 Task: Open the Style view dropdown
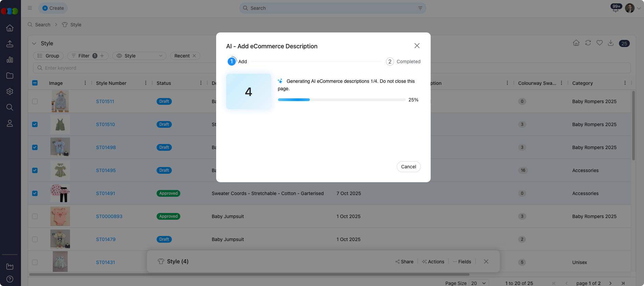pos(139,56)
